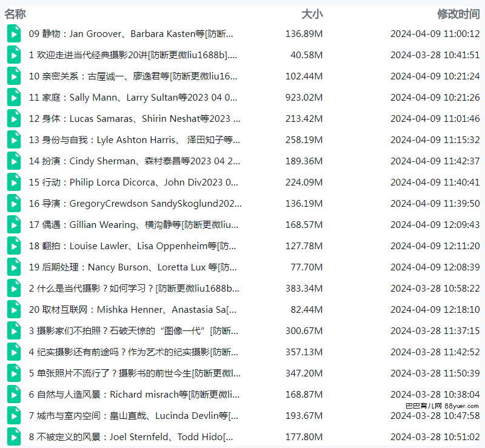Open file 12 身体：Lucas Samaras、Shirin Neshat
This screenshot has height=448, width=485.
click(x=135, y=119)
